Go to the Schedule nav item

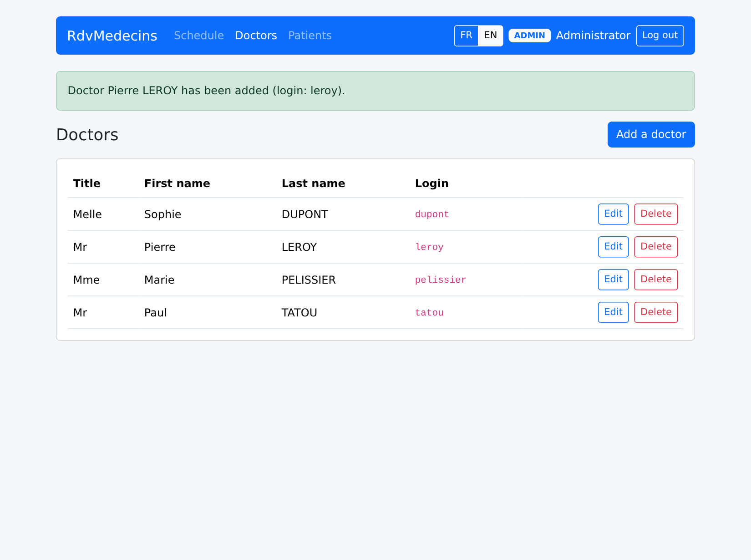pyautogui.click(x=199, y=36)
